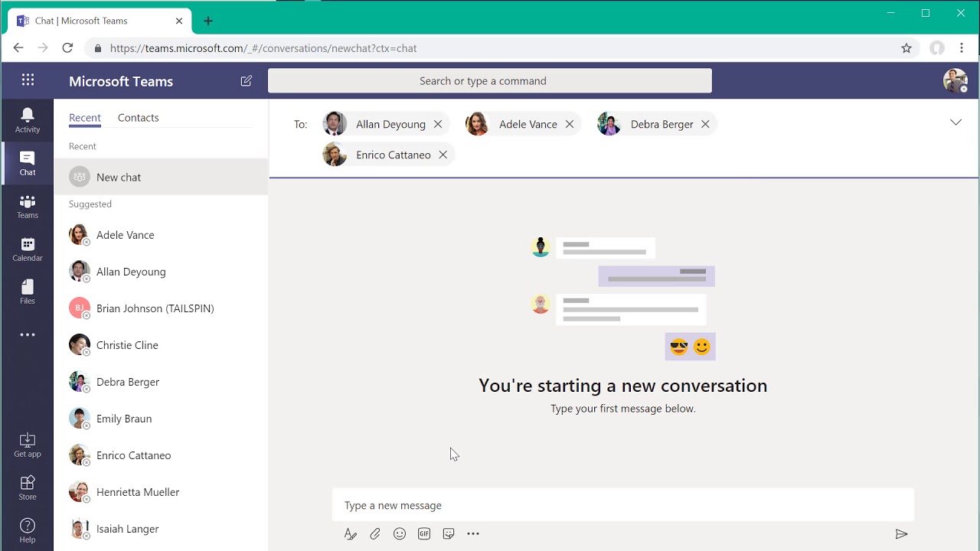The height and width of the screenshot is (551, 980).
Task: Click the Allan Deyoung recipient chip
Action: [x=384, y=124]
